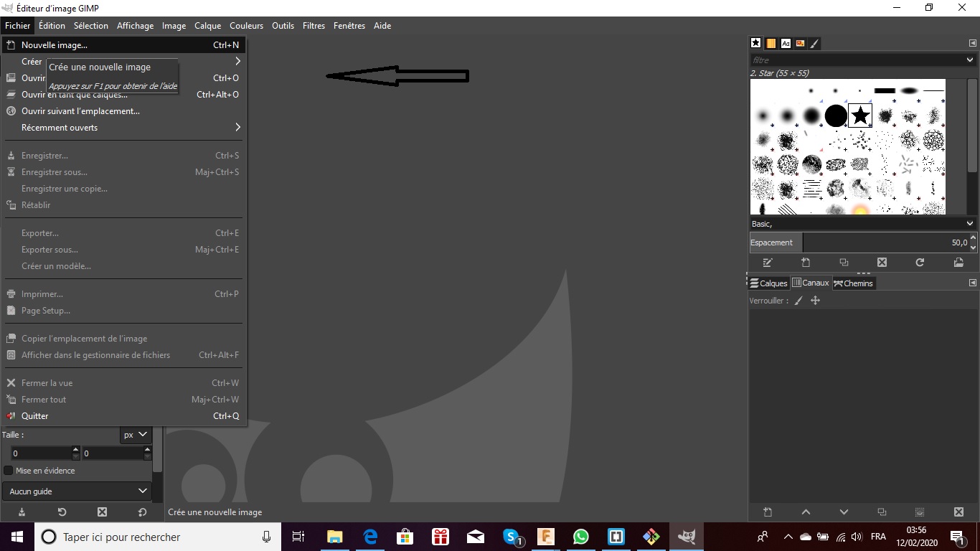Open the notification center
The width and height of the screenshot is (980, 551).
click(957, 537)
